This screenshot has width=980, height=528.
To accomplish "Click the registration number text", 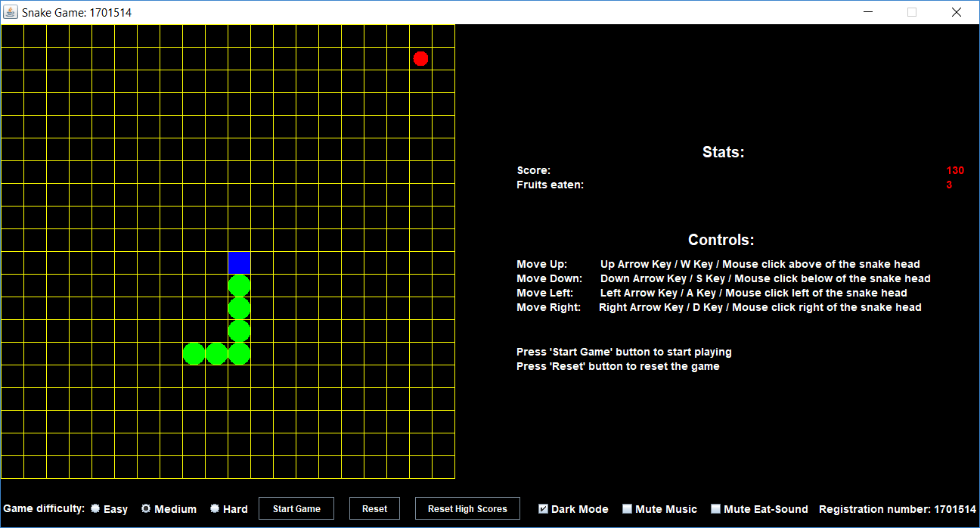I will click(897, 508).
